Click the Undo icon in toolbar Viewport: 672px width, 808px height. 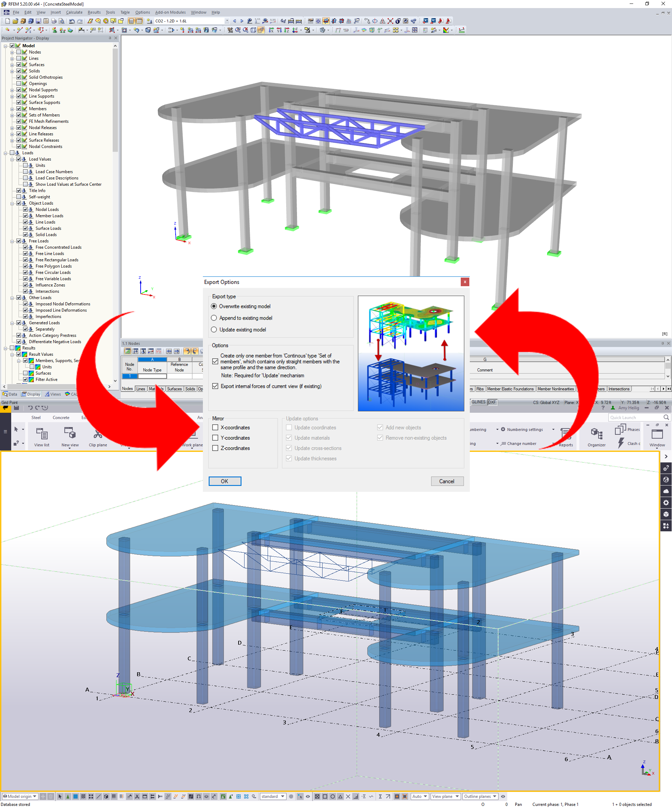tap(72, 21)
